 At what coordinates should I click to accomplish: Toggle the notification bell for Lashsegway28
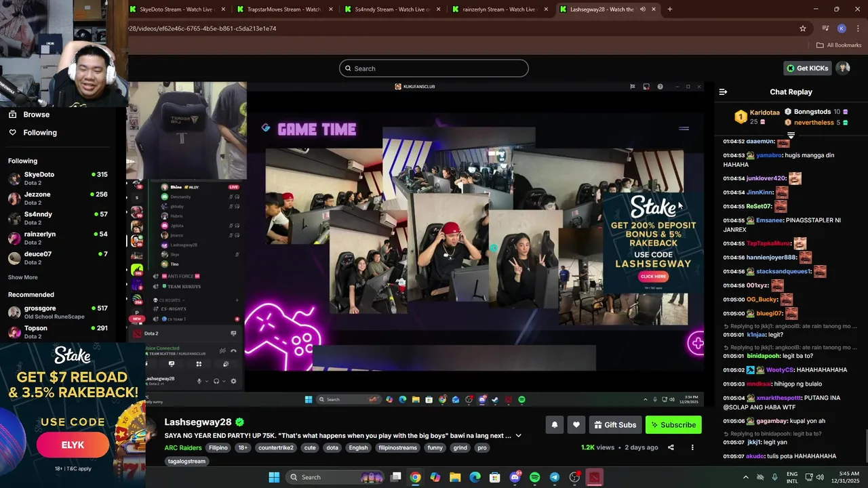pyautogui.click(x=554, y=425)
